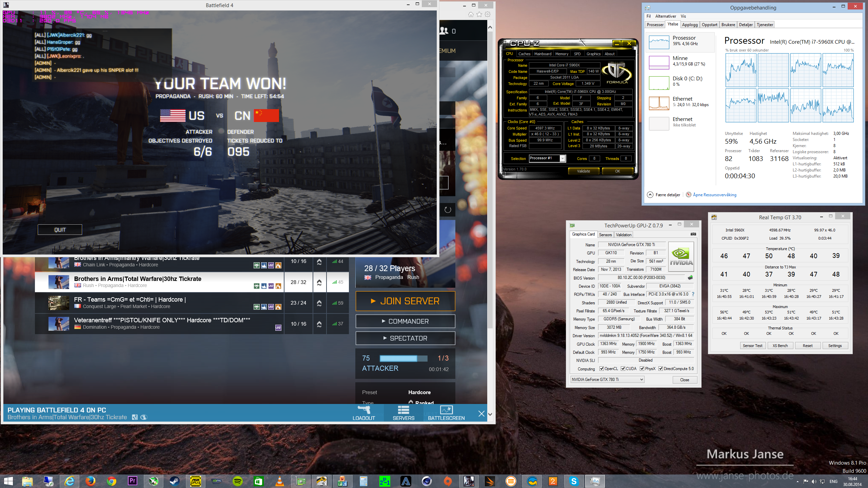Screen dimensions: 868x488
Task: Click the browser home icon
Action: (471, 14)
